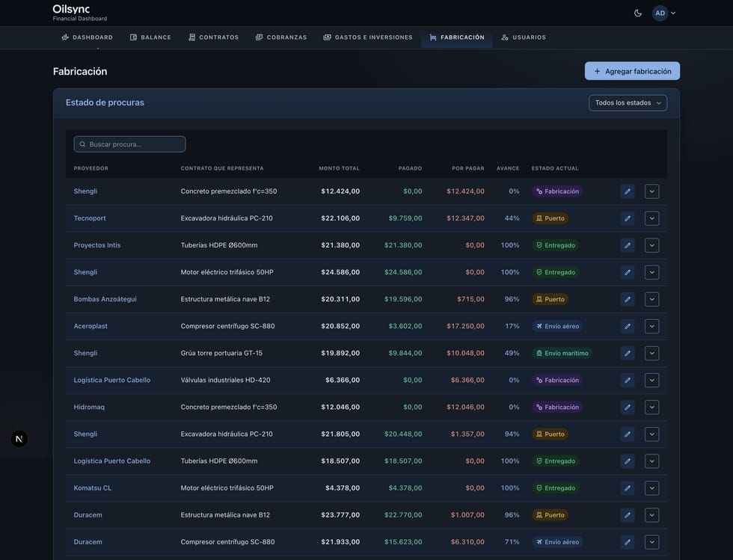This screenshot has width=733, height=560.
Task: Click the Monto Total column header
Action: pos(339,168)
